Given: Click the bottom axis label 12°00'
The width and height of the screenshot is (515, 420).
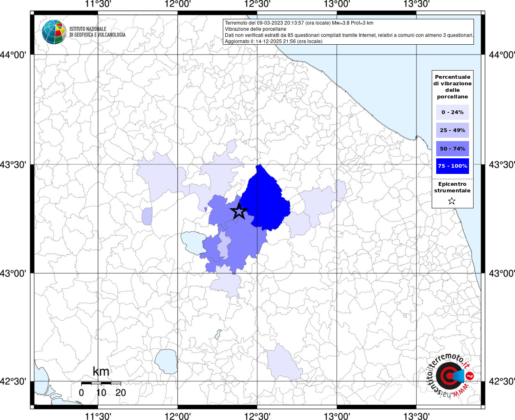Looking at the screenshot, I should coord(178,416).
